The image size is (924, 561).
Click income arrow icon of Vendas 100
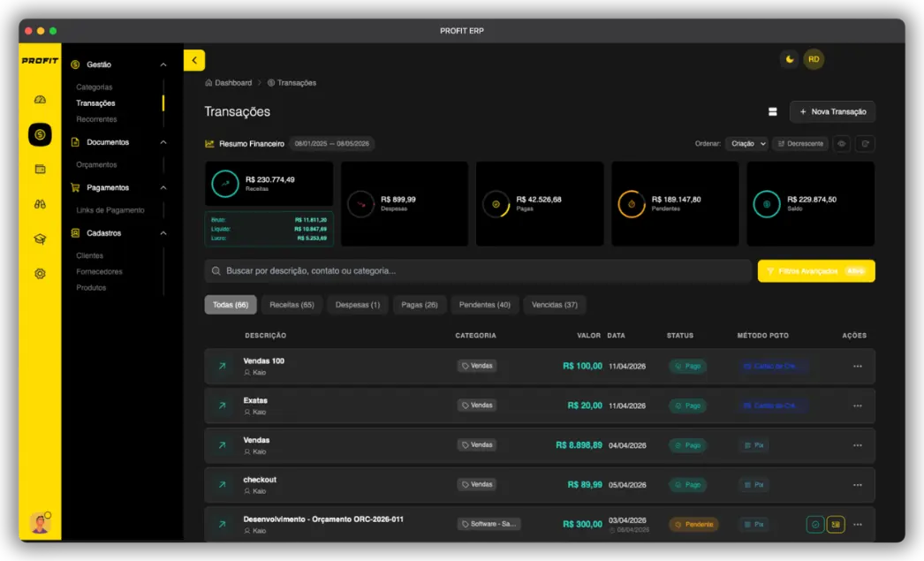(222, 366)
